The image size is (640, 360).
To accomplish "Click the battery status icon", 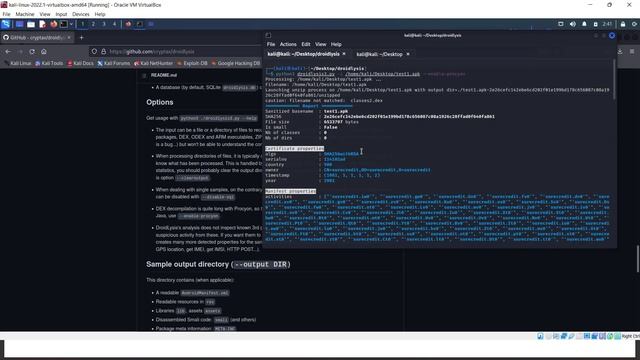I will [x=596, y=24].
